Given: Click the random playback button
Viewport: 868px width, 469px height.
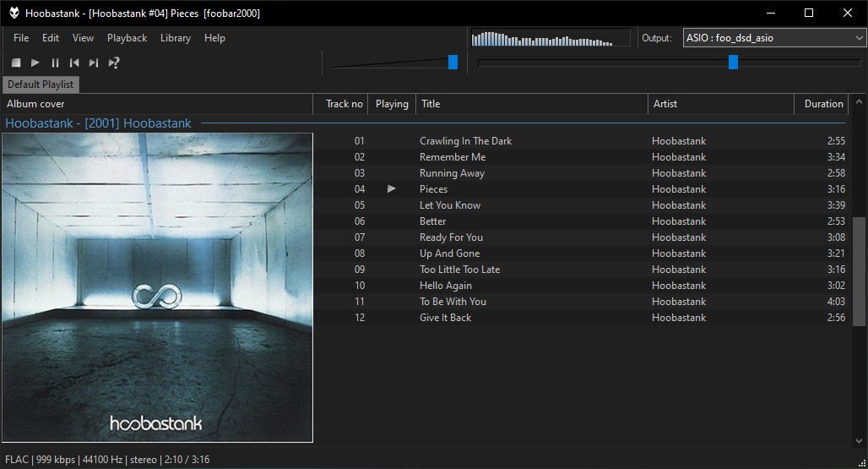Looking at the screenshot, I should coord(114,63).
